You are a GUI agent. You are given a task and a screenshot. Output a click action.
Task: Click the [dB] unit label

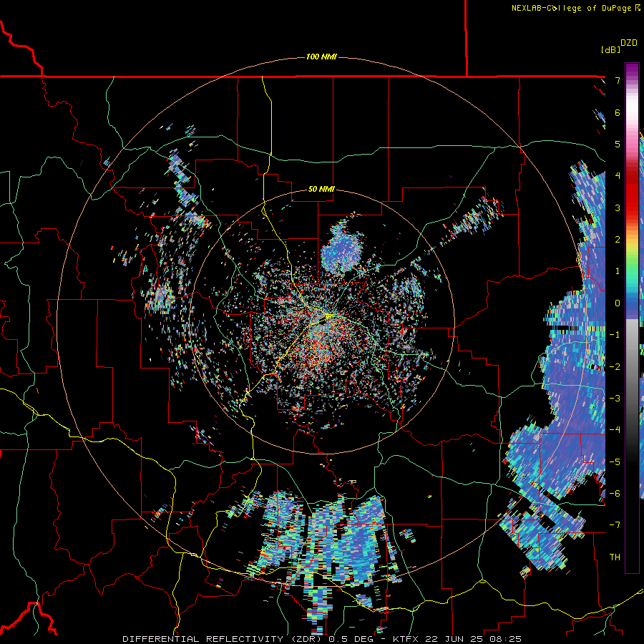(x=610, y=49)
